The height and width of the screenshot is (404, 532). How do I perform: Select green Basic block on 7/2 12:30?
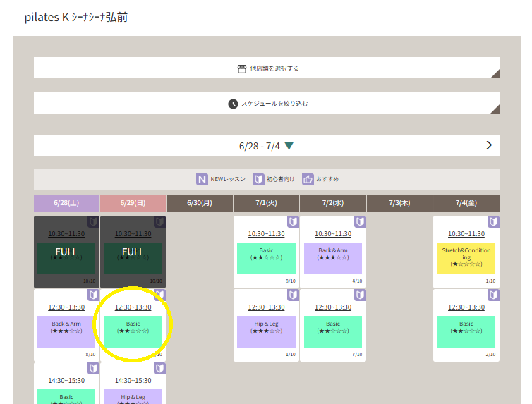[333, 332]
